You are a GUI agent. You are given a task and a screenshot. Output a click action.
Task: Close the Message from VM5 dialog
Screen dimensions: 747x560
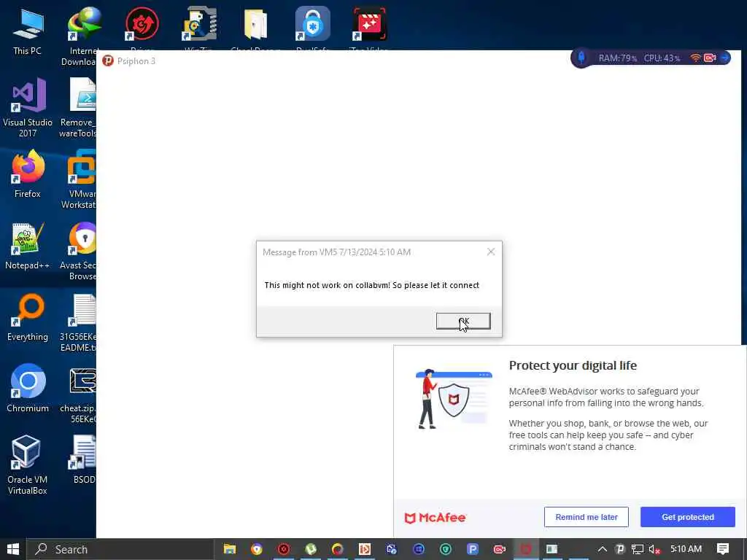click(491, 252)
